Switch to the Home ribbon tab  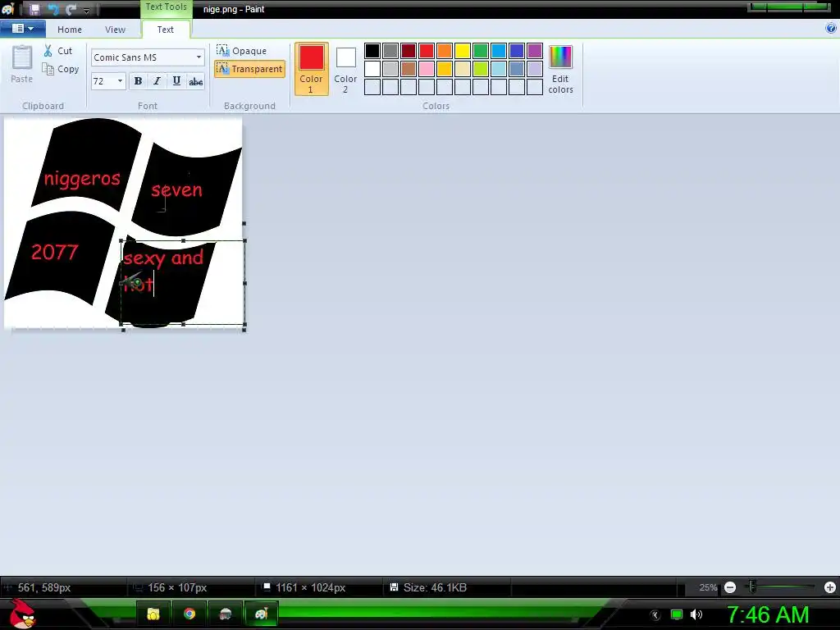pos(70,30)
